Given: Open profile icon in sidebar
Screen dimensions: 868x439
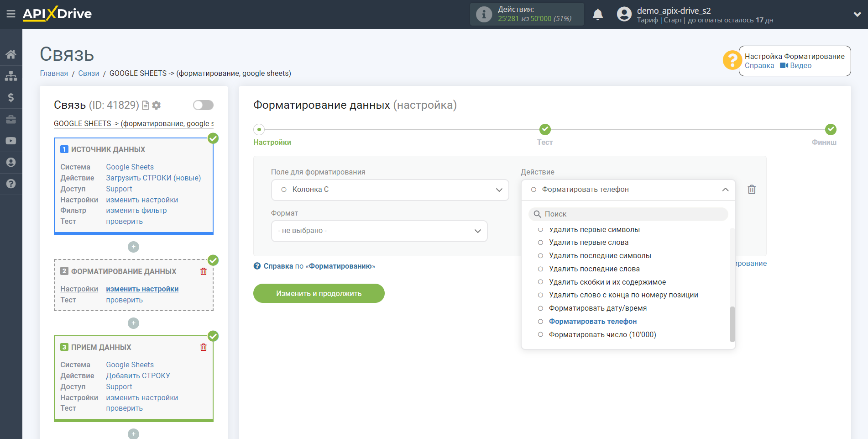Looking at the screenshot, I should click(x=11, y=162).
